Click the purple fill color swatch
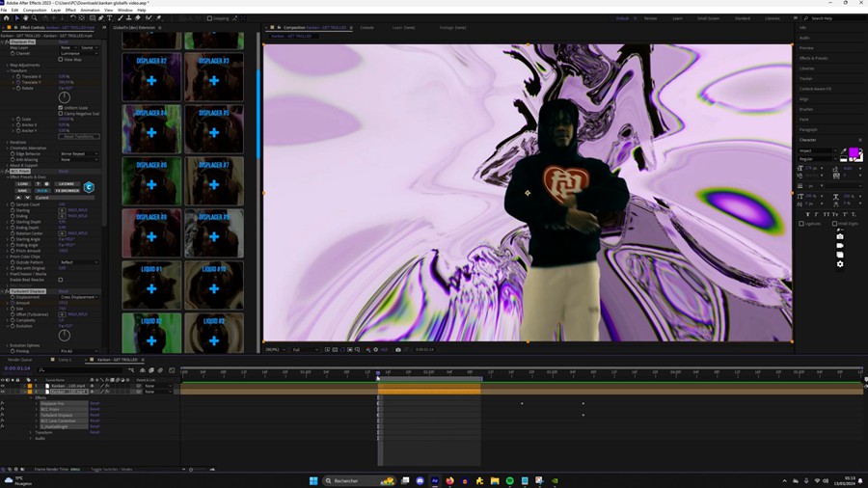This screenshot has width=868, height=488. tap(854, 153)
